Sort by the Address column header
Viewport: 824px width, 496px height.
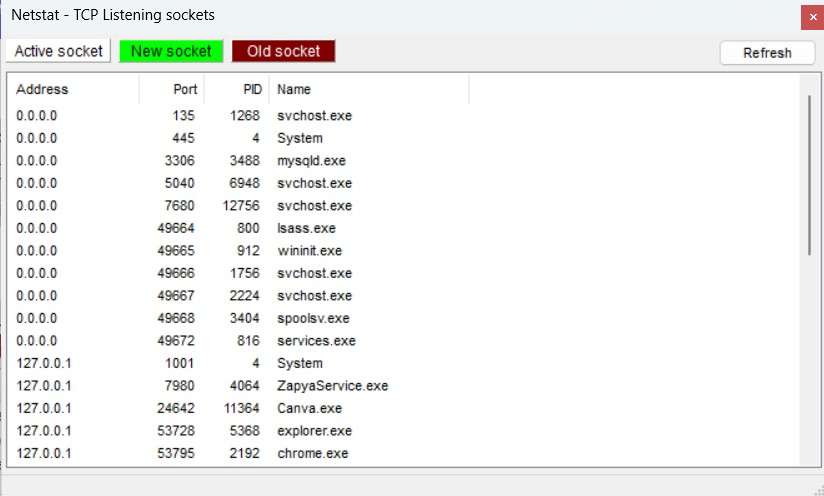[73, 89]
